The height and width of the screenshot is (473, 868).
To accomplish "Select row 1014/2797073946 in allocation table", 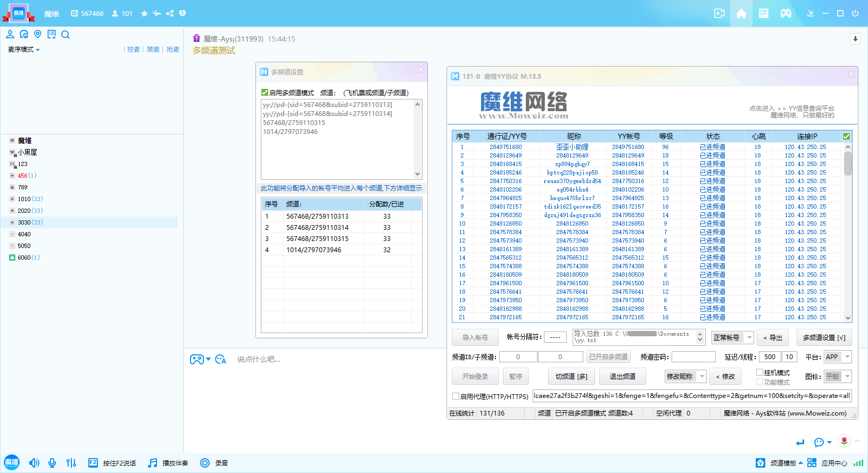I will pos(341,250).
